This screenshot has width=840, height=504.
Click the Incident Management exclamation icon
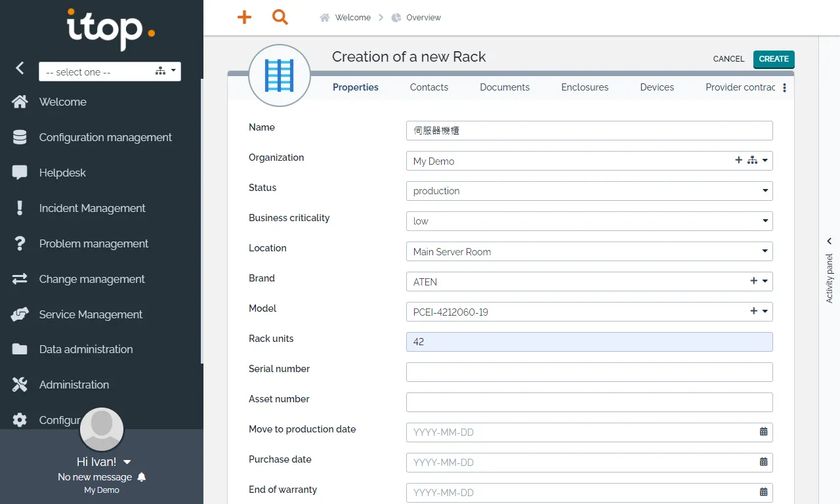click(x=20, y=208)
